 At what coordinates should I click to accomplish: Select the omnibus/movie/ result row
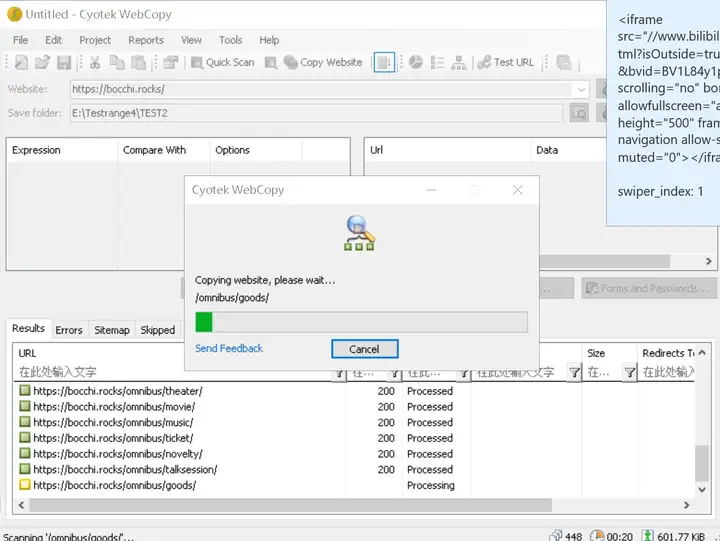[x=354, y=406]
